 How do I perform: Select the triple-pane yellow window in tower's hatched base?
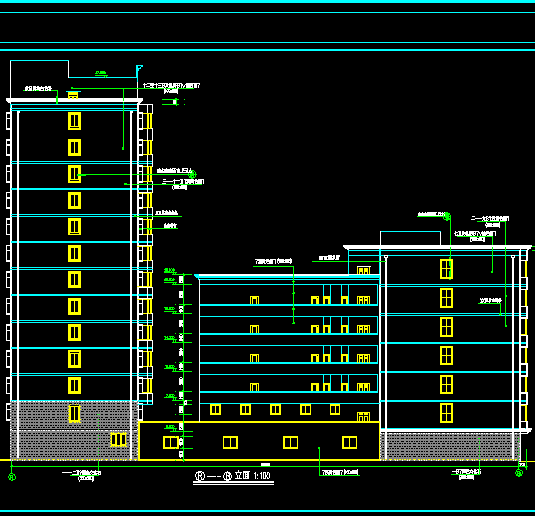[x=118, y=440]
